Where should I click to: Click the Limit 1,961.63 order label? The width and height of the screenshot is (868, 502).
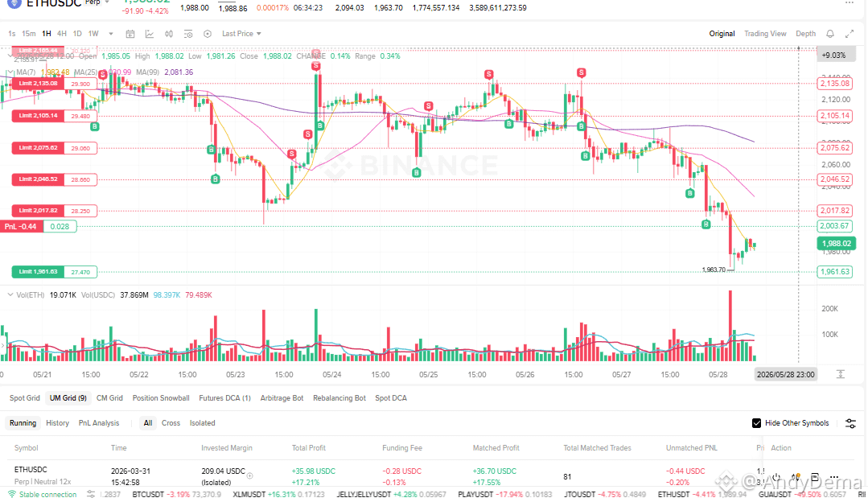pyautogui.click(x=38, y=272)
